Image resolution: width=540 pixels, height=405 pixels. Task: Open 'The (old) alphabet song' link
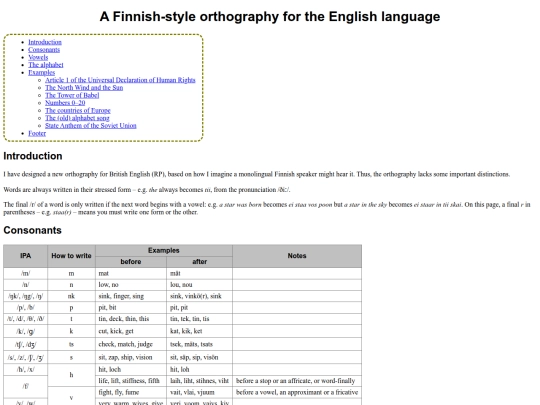77,118
